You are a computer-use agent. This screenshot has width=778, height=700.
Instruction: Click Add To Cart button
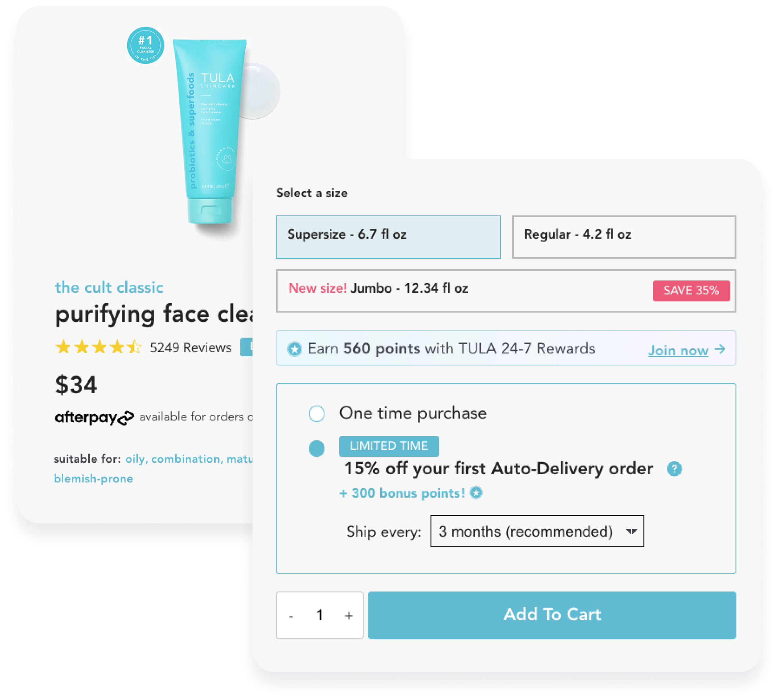click(552, 615)
